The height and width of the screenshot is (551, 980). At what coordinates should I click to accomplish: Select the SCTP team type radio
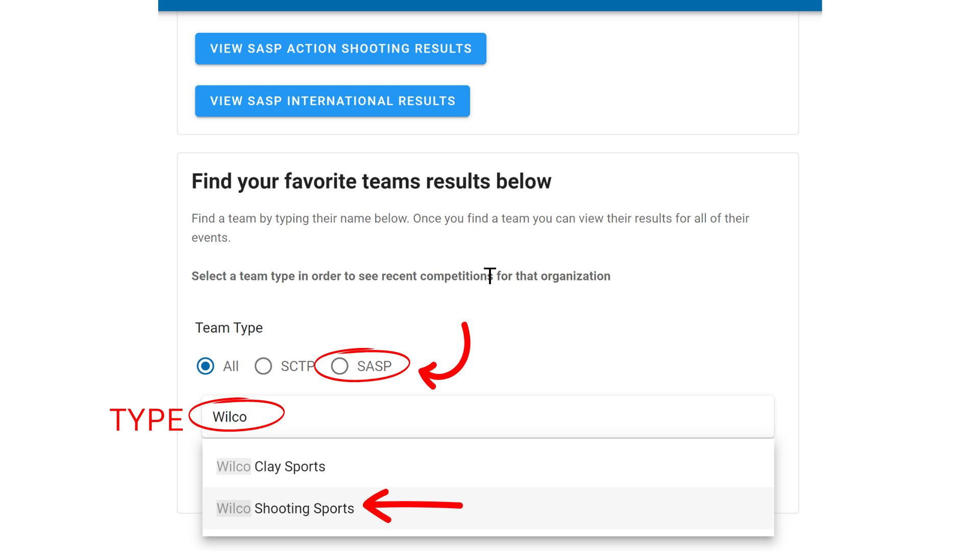tap(263, 366)
